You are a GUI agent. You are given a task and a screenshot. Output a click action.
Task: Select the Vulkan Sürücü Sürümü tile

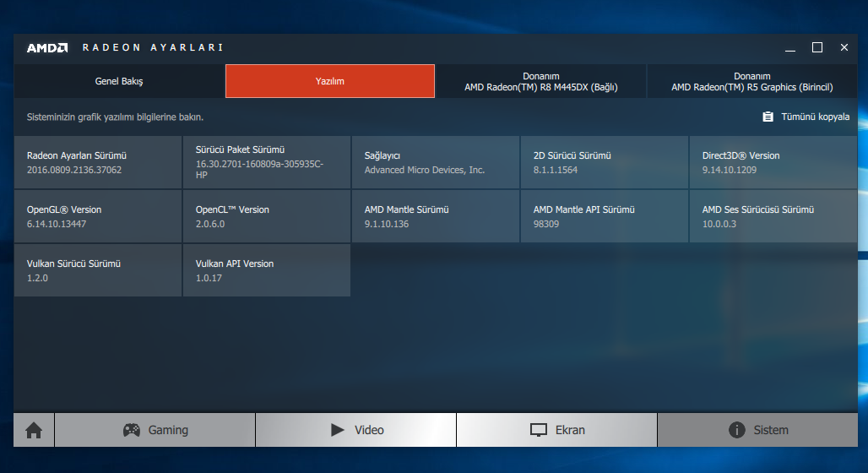point(98,270)
